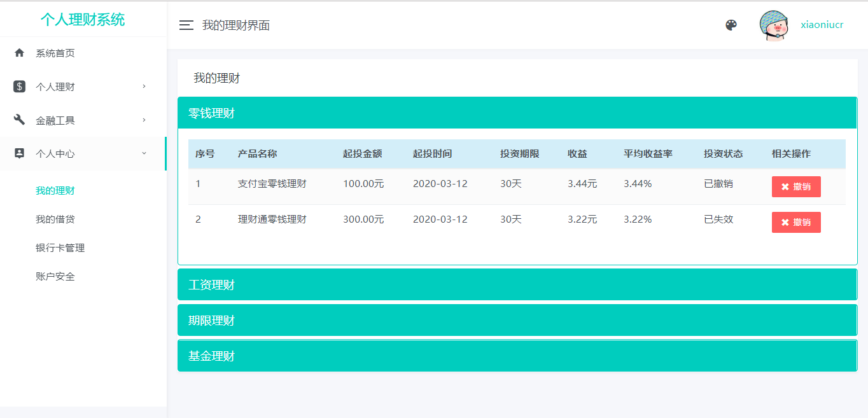This screenshot has height=418, width=868.
Task: Click the 收益 column header
Action: 578,153
